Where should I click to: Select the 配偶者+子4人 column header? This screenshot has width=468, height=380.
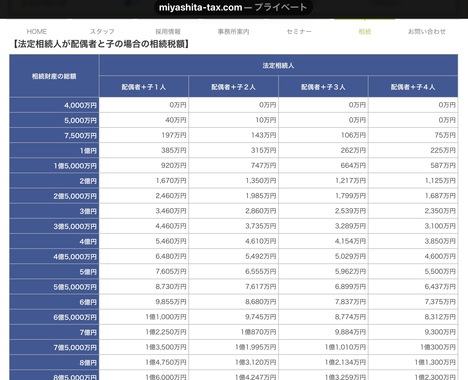click(413, 87)
